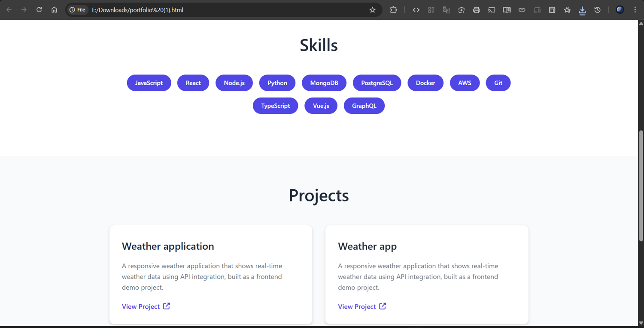Open the browser history icon
The height and width of the screenshot is (328, 644).
pos(597,10)
